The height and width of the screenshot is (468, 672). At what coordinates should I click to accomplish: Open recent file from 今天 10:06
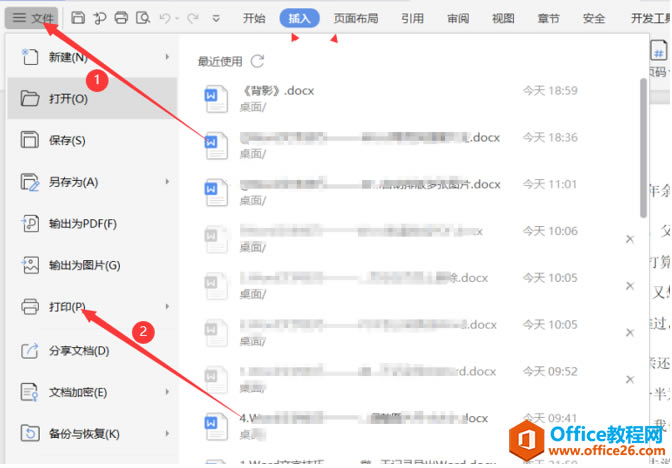click(411, 238)
